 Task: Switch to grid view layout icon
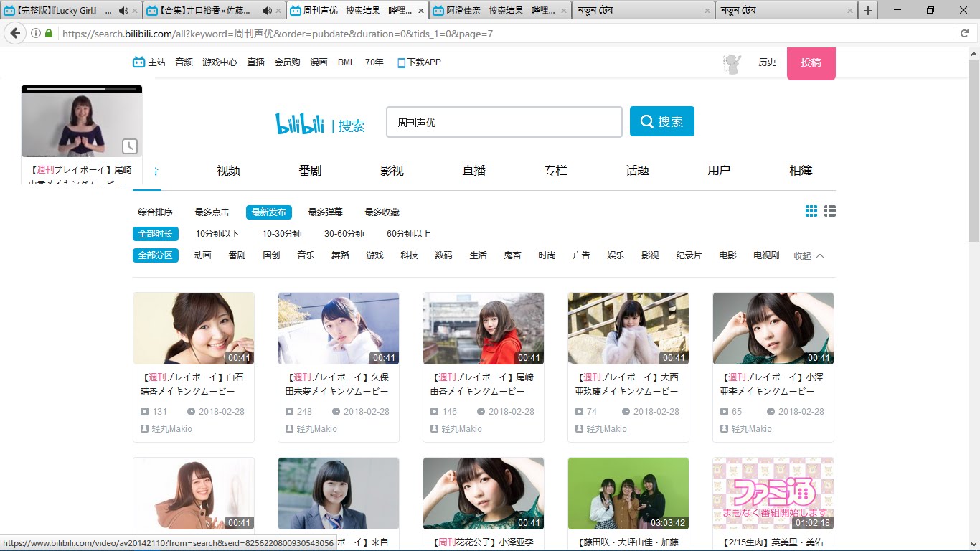(811, 211)
